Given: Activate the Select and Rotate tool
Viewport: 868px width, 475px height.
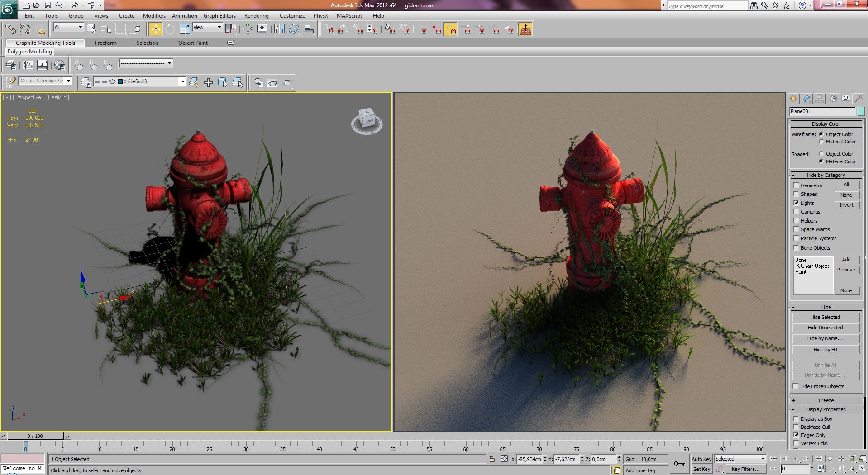Looking at the screenshot, I should coord(170,29).
